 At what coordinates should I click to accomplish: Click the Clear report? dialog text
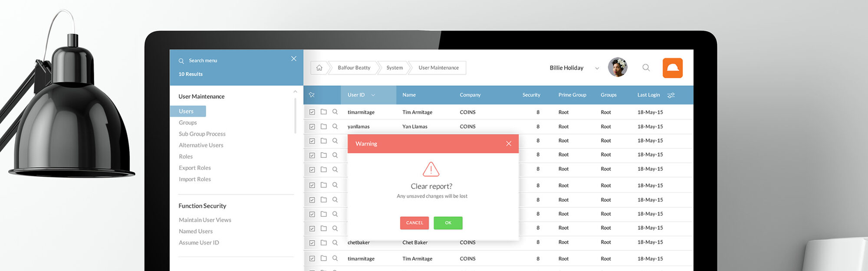click(x=431, y=186)
